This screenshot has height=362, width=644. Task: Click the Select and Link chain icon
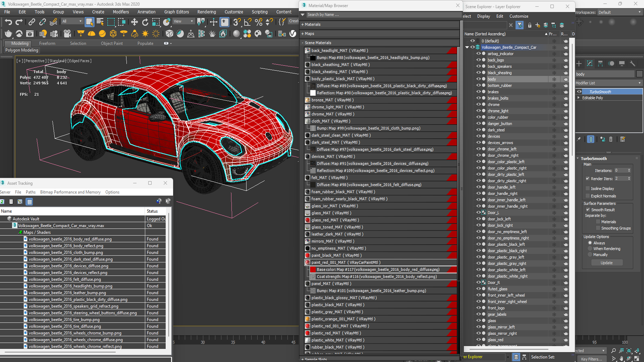coord(32,22)
